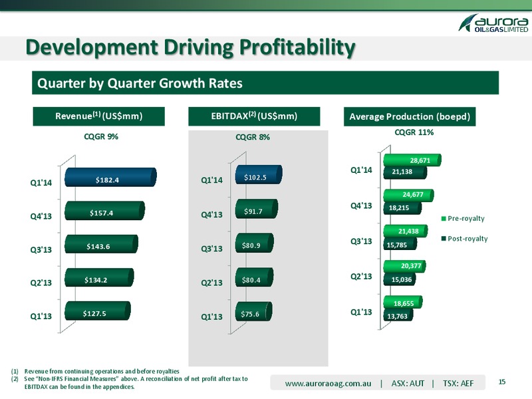Viewport: 532px width, 399px height.
Task: Click the Pre-royalty legend label
Action: [x=466, y=219]
